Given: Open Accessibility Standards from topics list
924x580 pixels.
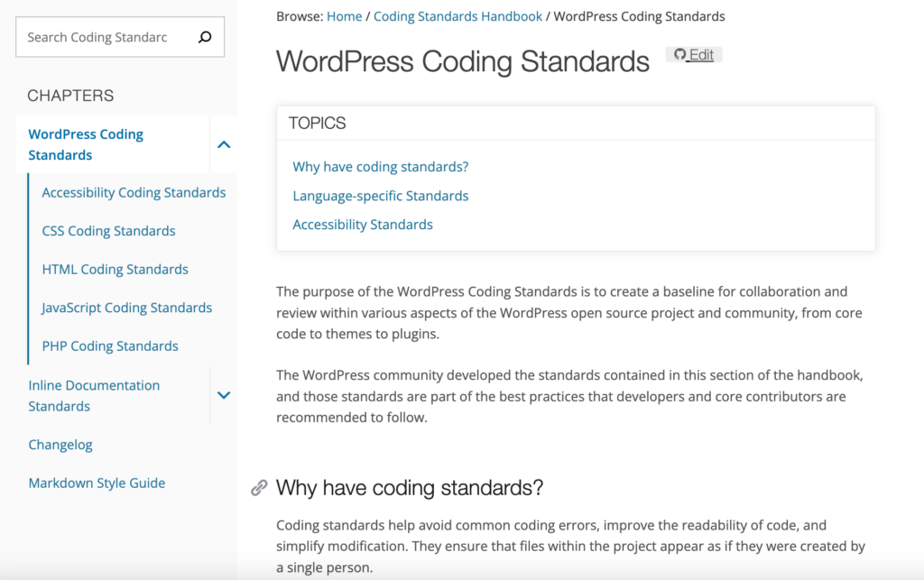Looking at the screenshot, I should [x=362, y=224].
